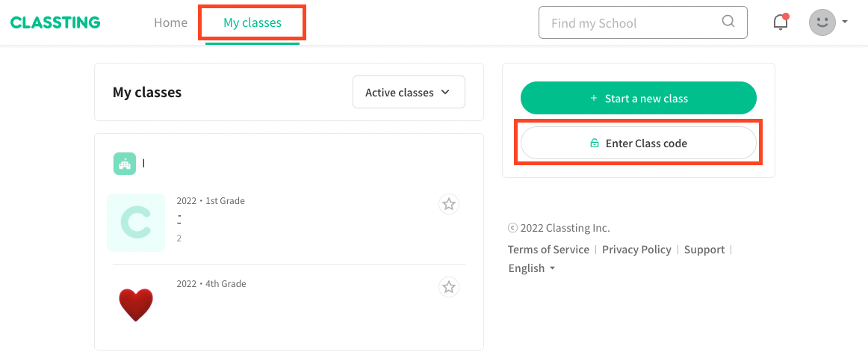The image size is (868, 358).
Task: Expand the English language selector
Action: click(x=531, y=268)
